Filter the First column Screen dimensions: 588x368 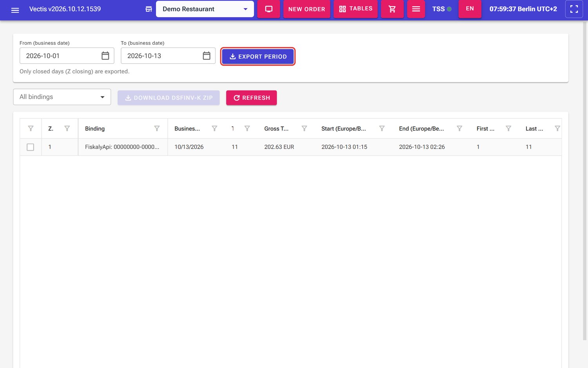pos(508,128)
